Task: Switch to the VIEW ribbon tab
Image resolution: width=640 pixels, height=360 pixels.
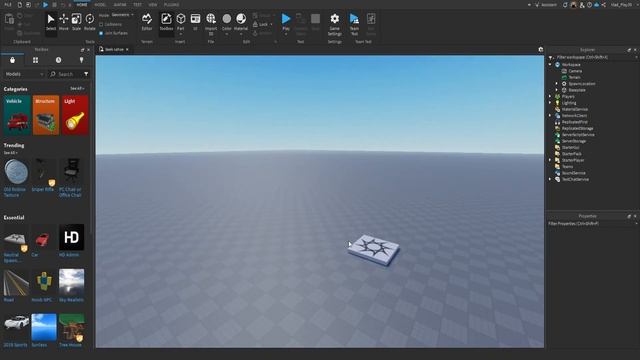Action: (x=153, y=4)
